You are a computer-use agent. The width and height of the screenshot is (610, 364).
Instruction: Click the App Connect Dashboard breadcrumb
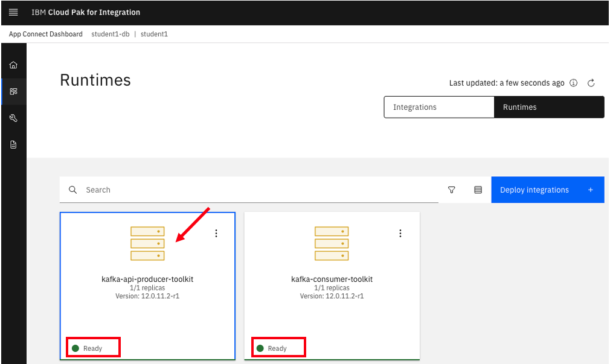[46, 34]
